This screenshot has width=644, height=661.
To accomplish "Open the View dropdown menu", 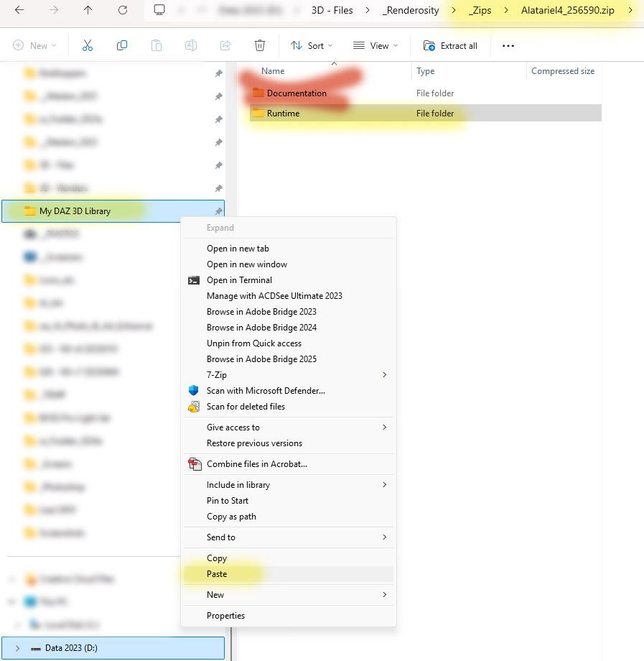I will [375, 45].
